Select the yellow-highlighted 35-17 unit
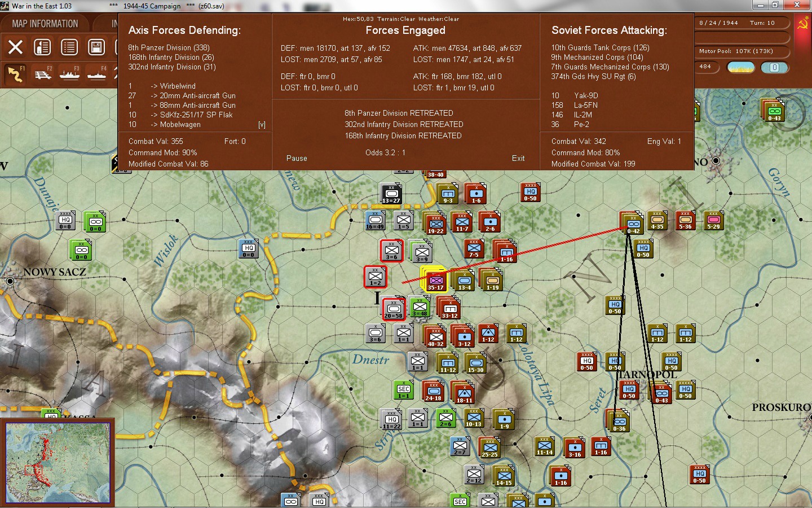The image size is (812, 508). pyautogui.click(x=435, y=280)
